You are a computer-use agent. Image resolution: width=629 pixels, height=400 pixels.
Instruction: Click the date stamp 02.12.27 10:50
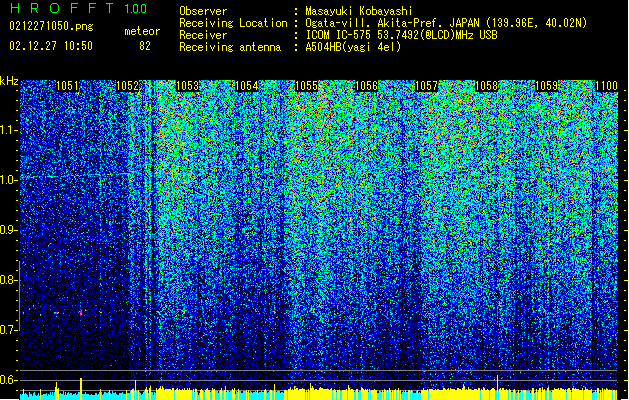(51, 46)
